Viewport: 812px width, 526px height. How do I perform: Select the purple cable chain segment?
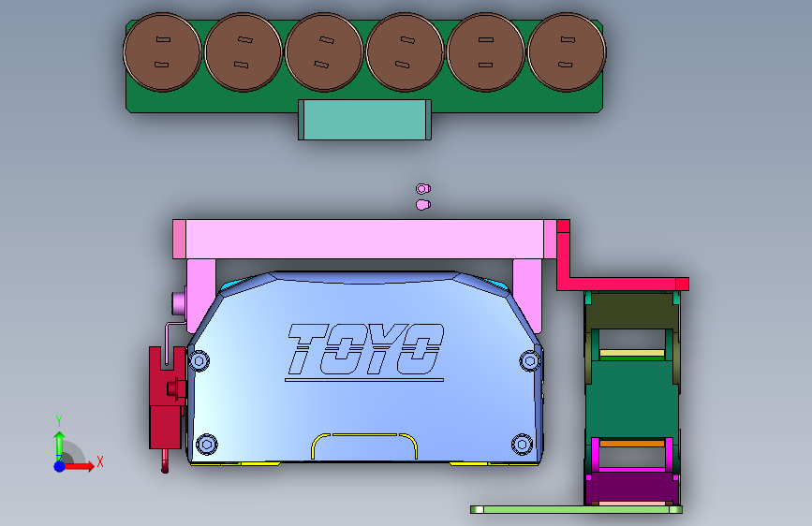pos(632,487)
